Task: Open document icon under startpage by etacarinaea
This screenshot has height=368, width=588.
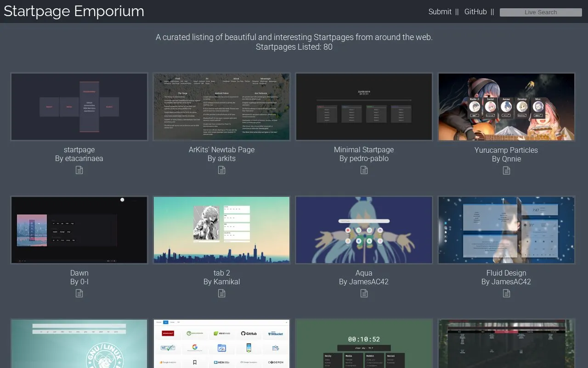Action: pos(79,170)
